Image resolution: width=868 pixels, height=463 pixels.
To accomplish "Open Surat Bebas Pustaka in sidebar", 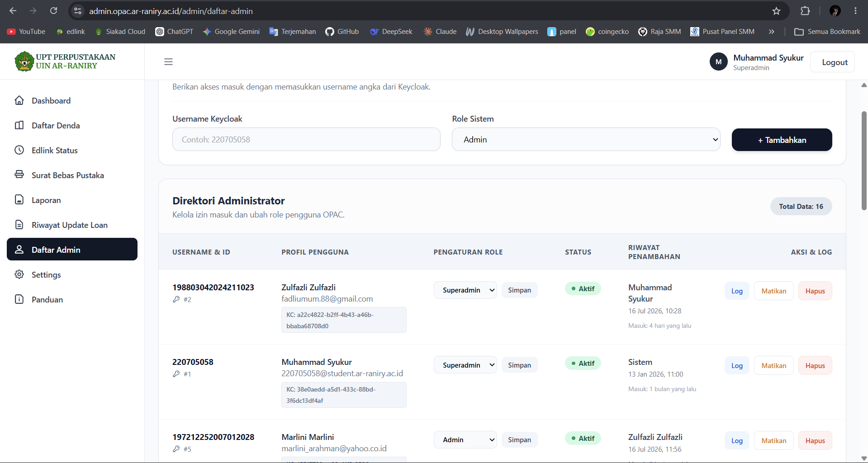I will 72,175.
